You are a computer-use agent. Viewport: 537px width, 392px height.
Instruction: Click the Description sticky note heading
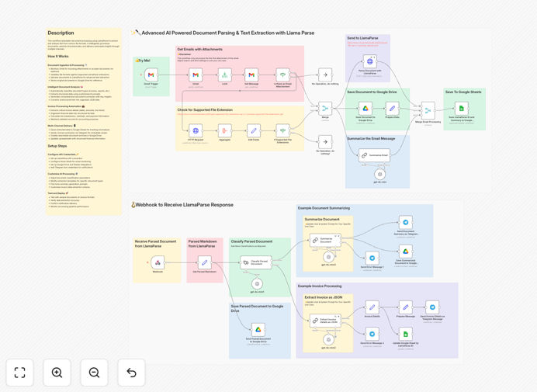61,33
